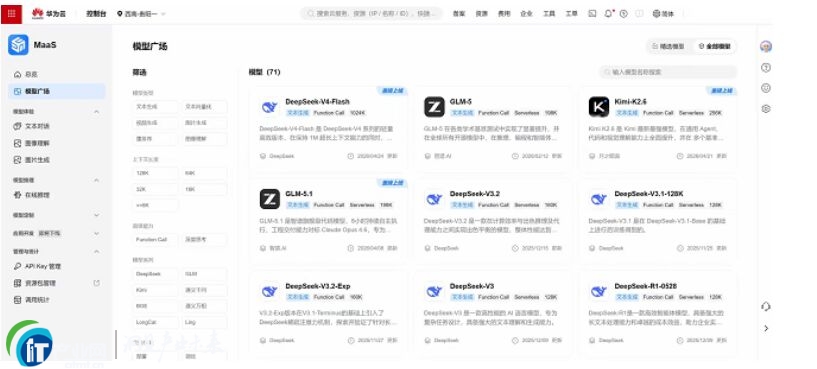The height and width of the screenshot is (369, 817).
Task: Switch to the 精选模型 view
Action: point(669,46)
